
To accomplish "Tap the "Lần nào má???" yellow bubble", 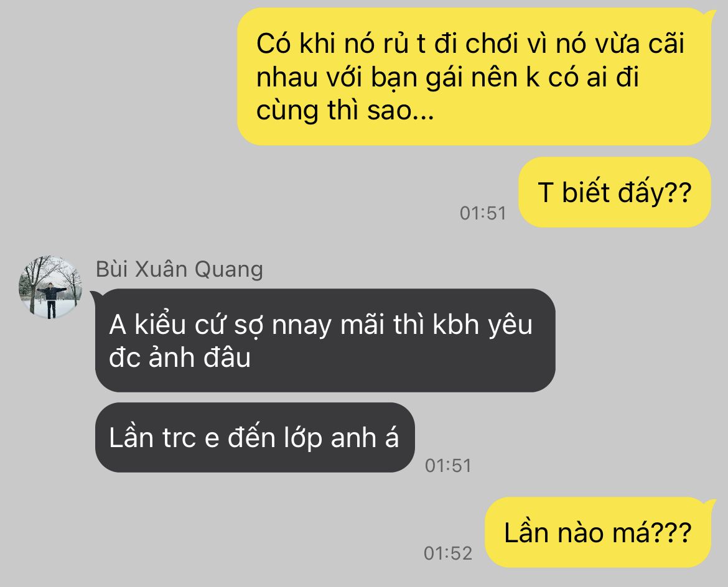I will pos(598,532).
